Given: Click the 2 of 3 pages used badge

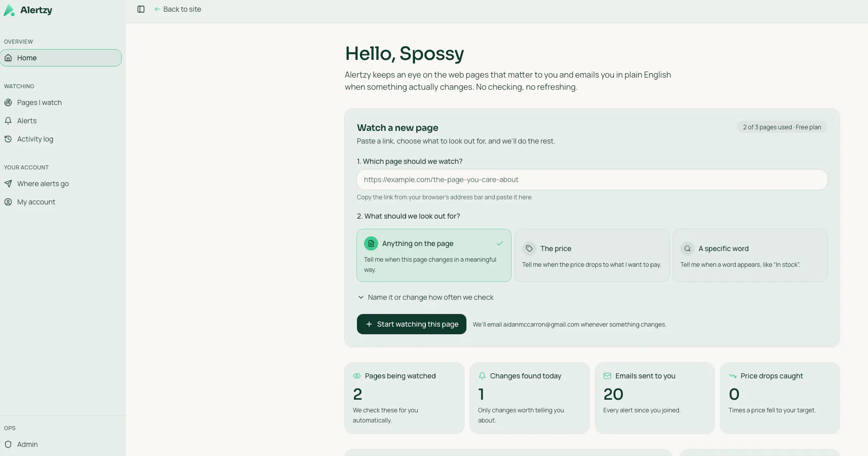Looking at the screenshot, I should [x=782, y=127].
